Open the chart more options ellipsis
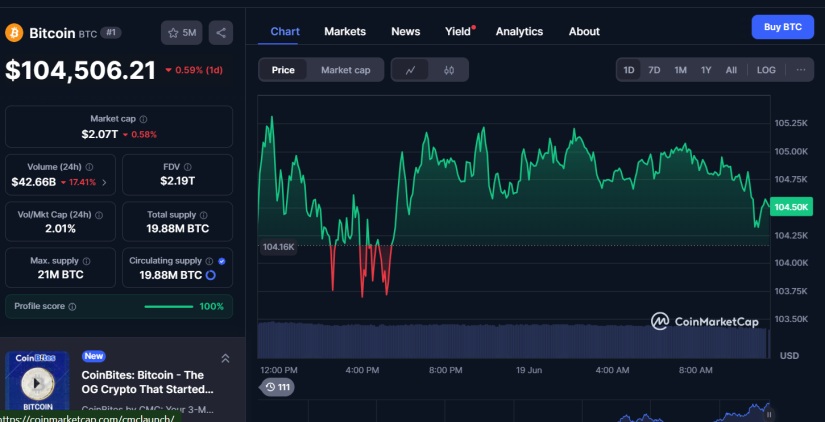825x422 pixels. [x=801, y=70]
